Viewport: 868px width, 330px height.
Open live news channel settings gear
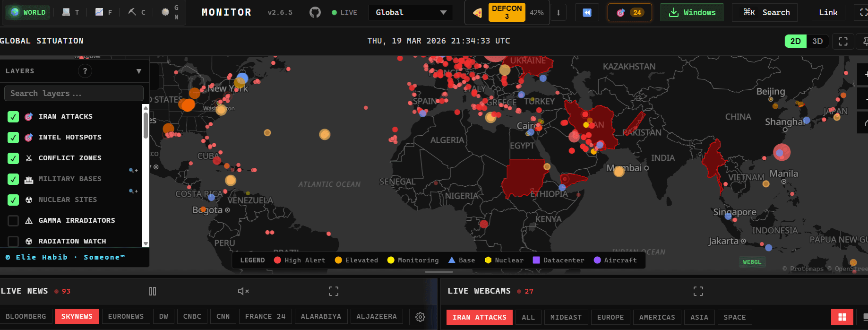pyautogui.click(x=420, y=317)
